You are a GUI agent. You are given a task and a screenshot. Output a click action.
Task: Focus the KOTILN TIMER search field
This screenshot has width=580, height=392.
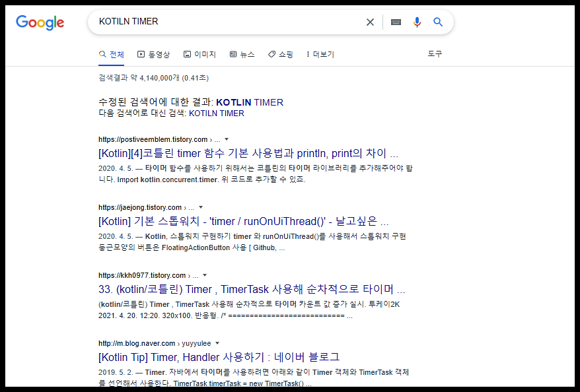(x=229, y=22)
